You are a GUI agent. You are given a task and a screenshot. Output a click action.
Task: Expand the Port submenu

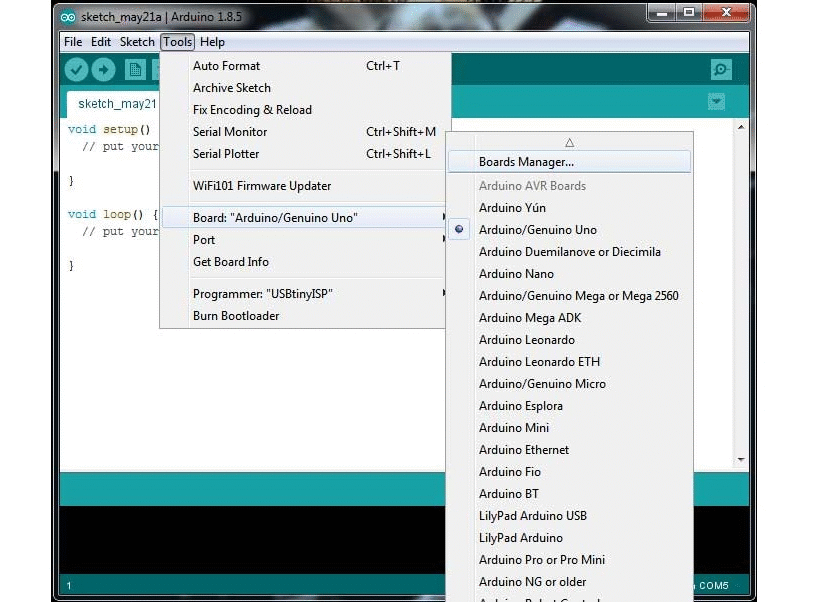[x=305, y=240]
